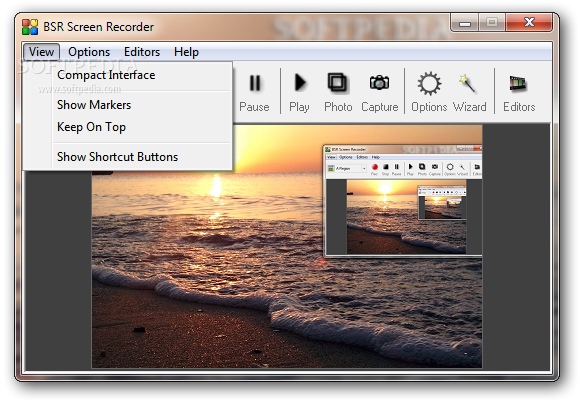Open the Options menu
The image size is (580, 402).
(x=89, y=52)
